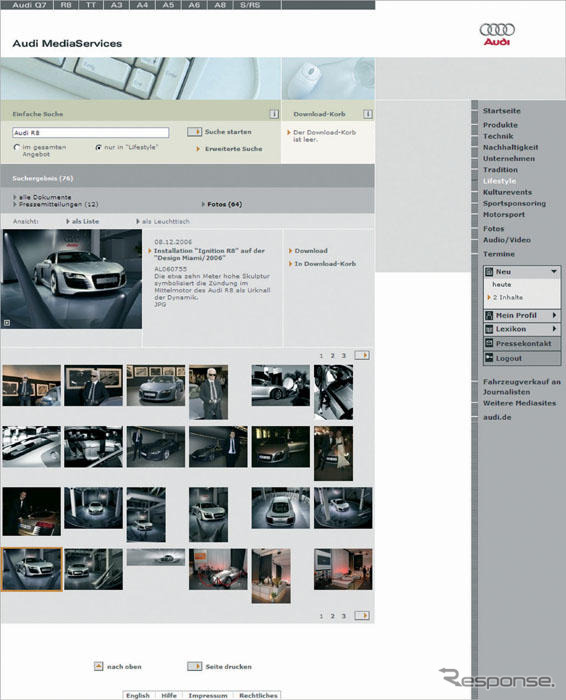Select the orange-highlighted R8 thumbnail
Viewport: 566px width, 700px height.
click(32, 569)
